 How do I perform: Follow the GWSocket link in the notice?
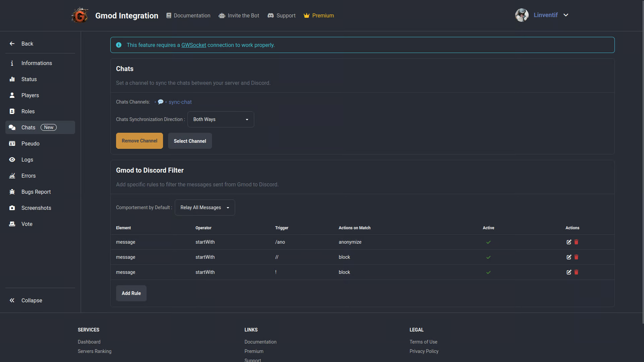194,45
